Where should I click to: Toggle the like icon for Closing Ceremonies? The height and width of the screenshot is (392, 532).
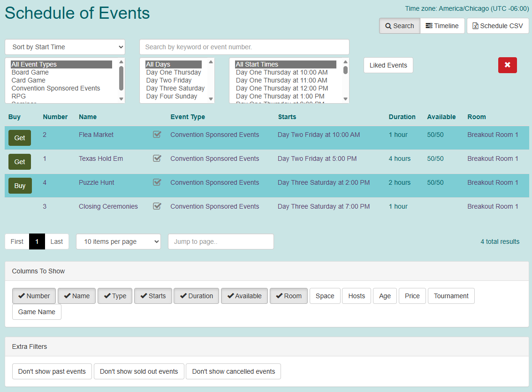point(157,206)
